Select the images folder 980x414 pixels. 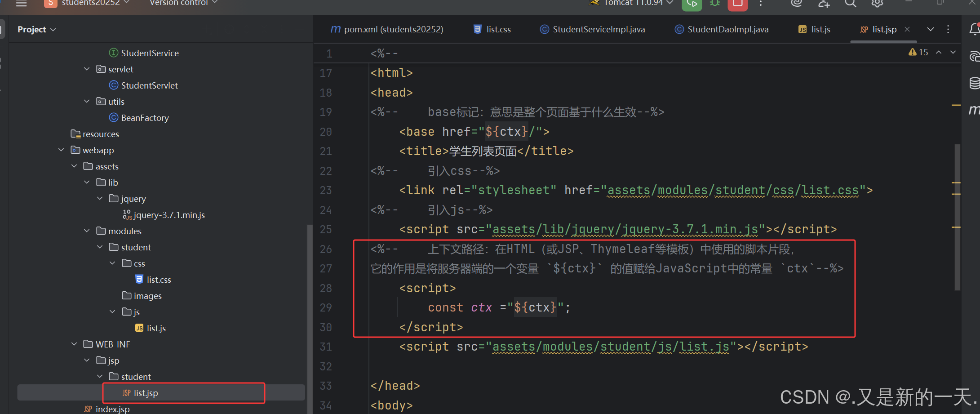click(142, 296)
